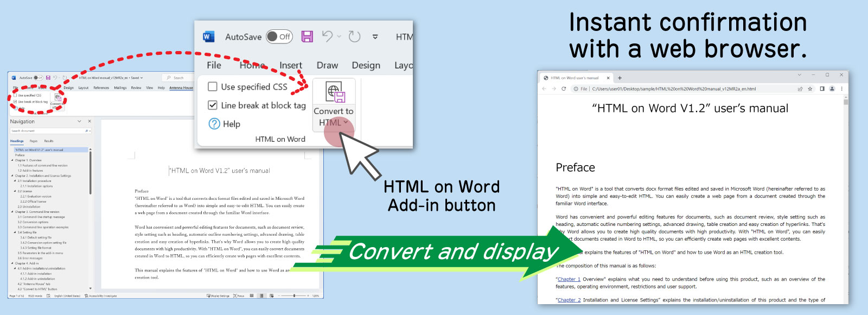The height and width of the screenshot is (315, 868).
Task: Follow Chapter 1 link in browser page
Action: tap(569, 279)
